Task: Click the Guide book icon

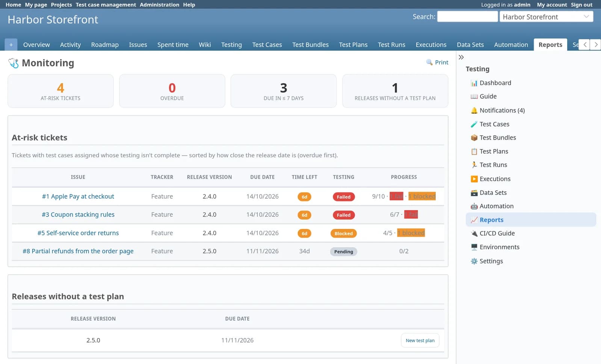Action: click(x=474, y=96)
